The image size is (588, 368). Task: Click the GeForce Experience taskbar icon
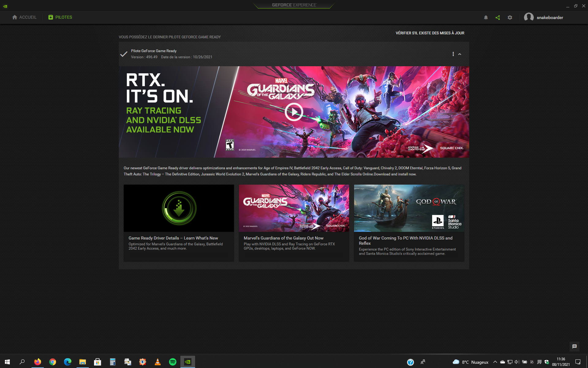(x=187, y=362)
